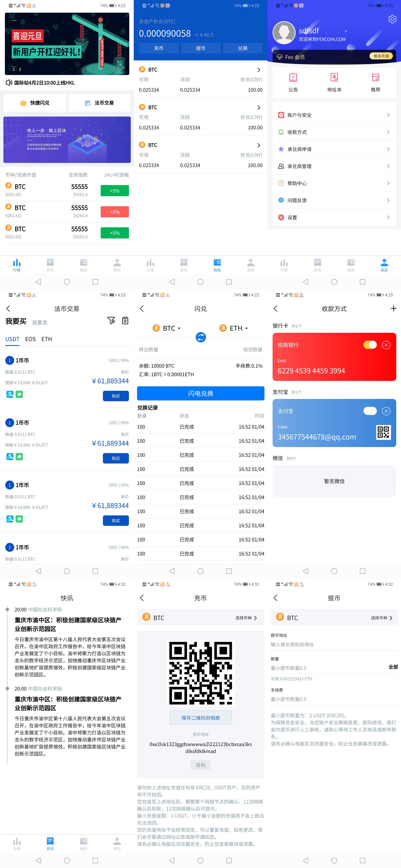Open the ETH coin selector in 闪兑
The image size is (401, 868).
(234, 328)
